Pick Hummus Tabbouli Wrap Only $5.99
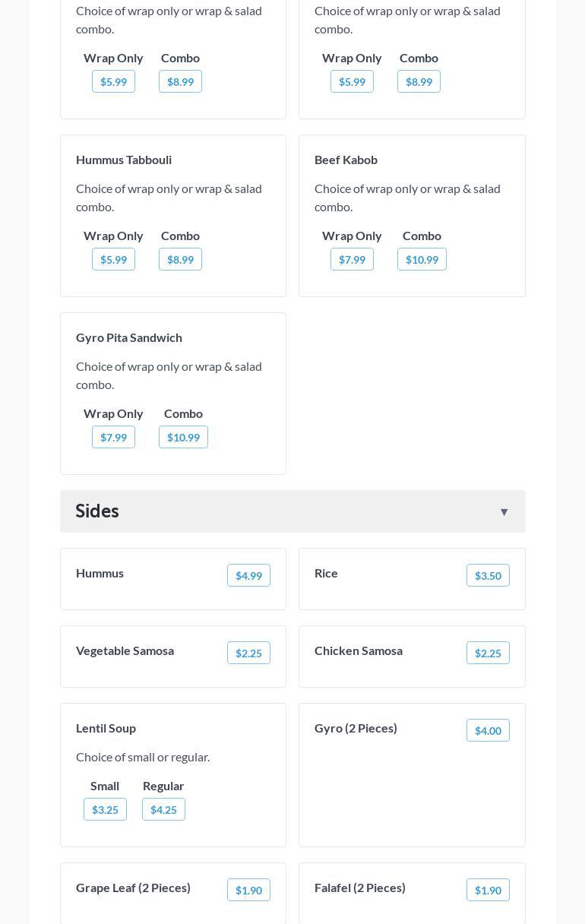The width and height of the screenshot is (585, 924). [113, 259]
